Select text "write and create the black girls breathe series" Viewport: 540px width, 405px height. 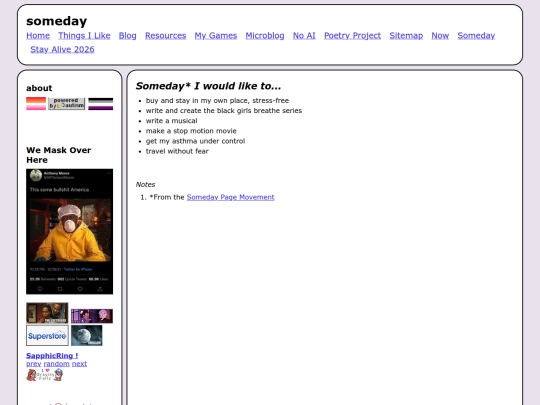click(x=224, y=111)
